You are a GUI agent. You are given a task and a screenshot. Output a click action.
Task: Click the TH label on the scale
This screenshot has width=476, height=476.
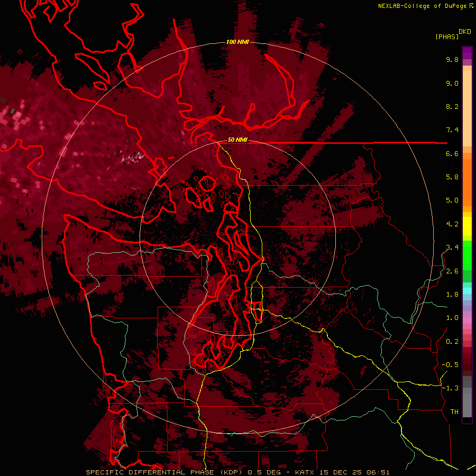[454, 412]
